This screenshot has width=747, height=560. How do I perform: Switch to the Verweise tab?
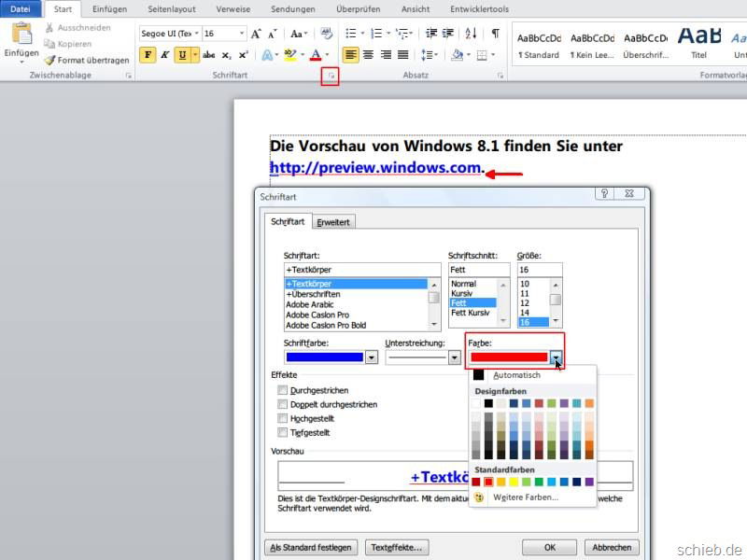coord(233,9)
